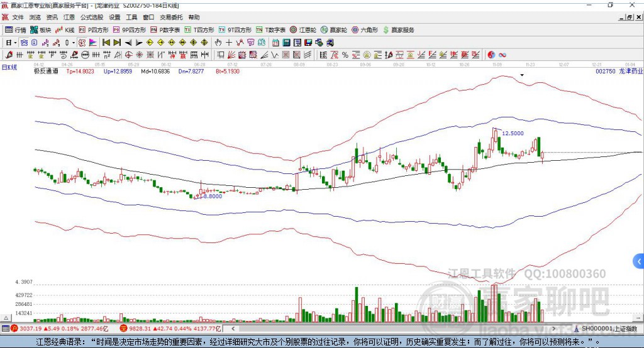Open the 设置 menu
644x348 pixels.
coord(114,17)
